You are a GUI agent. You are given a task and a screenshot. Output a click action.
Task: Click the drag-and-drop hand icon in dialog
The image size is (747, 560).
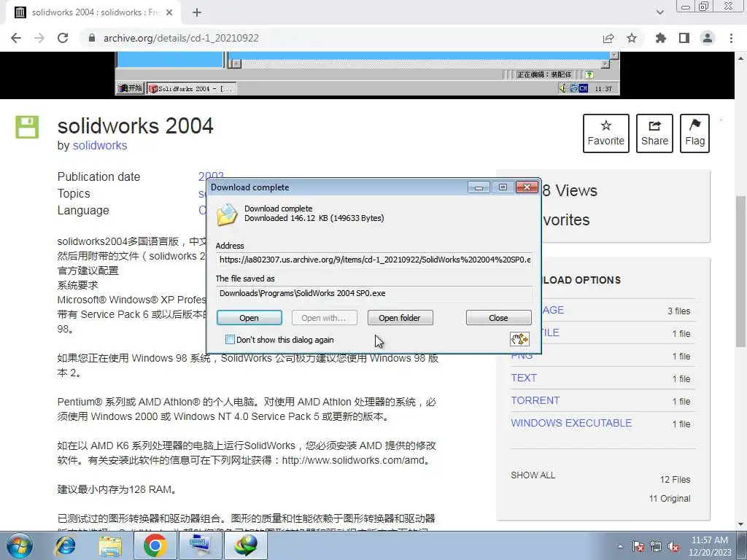click(x=519, y=338)
